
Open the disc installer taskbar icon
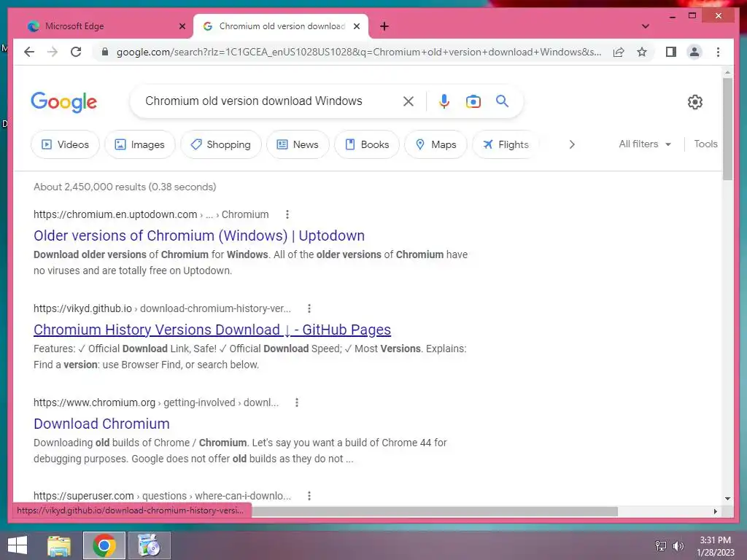click(x=149, y=545)
